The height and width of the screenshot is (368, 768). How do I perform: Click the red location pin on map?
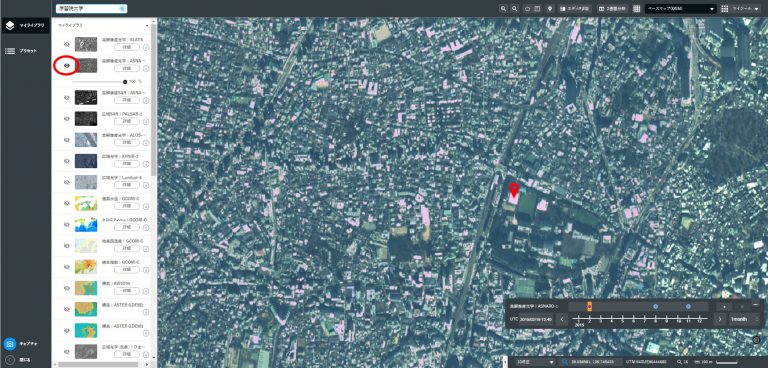(x=513, y=190)
